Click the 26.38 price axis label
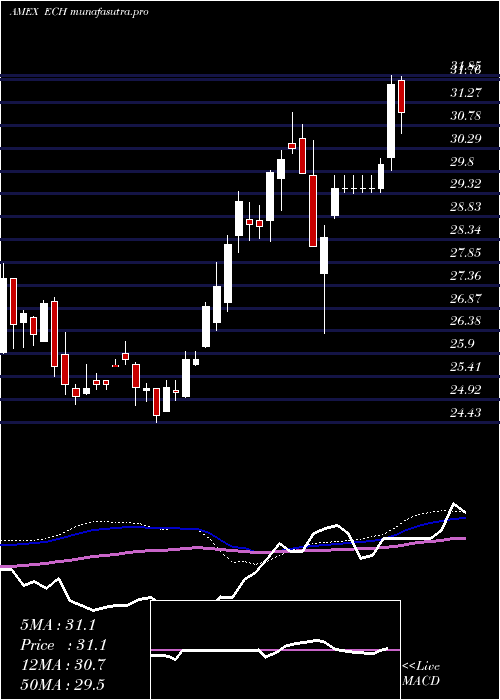 coord(467,321)
